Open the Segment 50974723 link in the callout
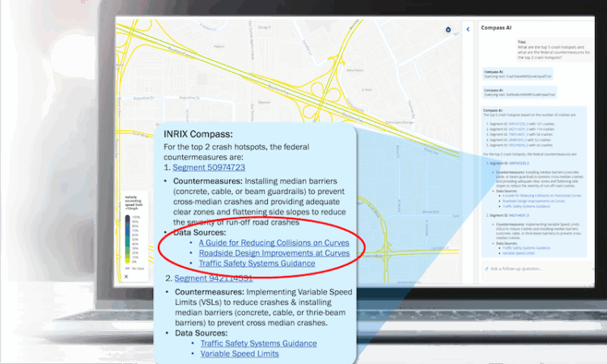Screen dimensions: 607x364 (209, 167)
